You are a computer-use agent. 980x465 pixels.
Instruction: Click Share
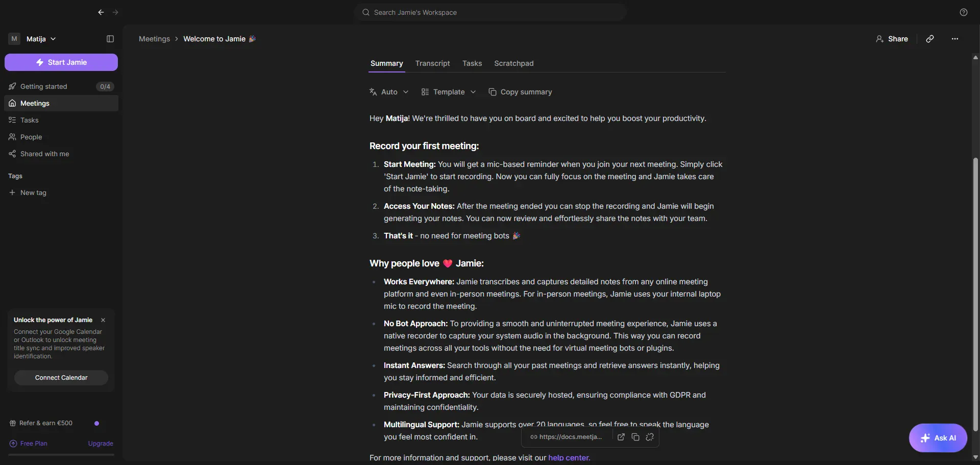click(x=892, y=39)
